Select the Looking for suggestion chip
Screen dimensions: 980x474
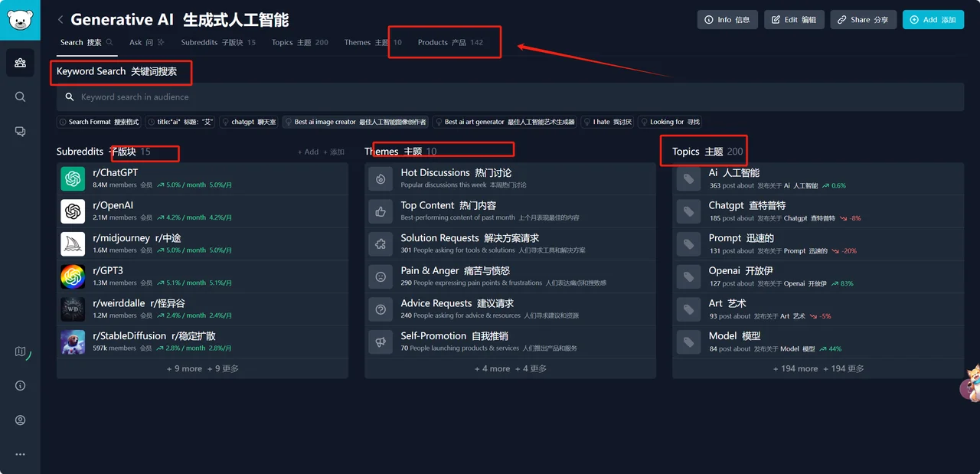pyautogui.click(x=670, y=122)
